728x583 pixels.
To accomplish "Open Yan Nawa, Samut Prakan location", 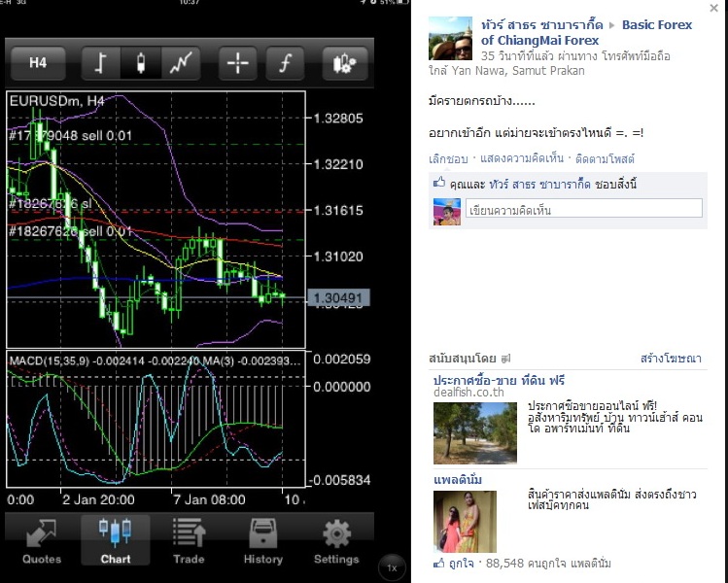I will click(518, 71).
